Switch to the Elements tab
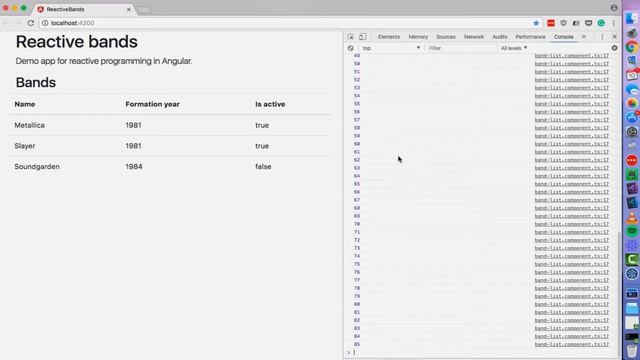This screenshot has width=640, height=360. 389,37
